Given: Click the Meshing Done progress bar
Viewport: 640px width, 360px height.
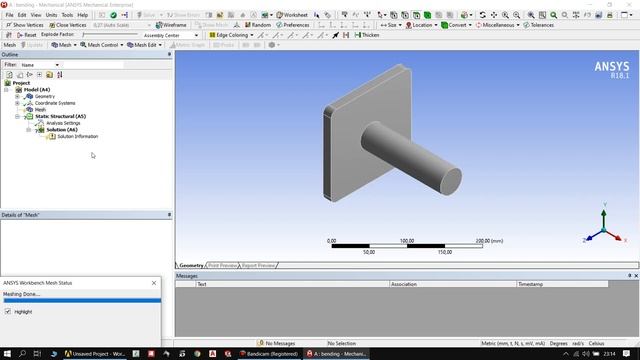Looking at the screenshot, I should (82, 300).
